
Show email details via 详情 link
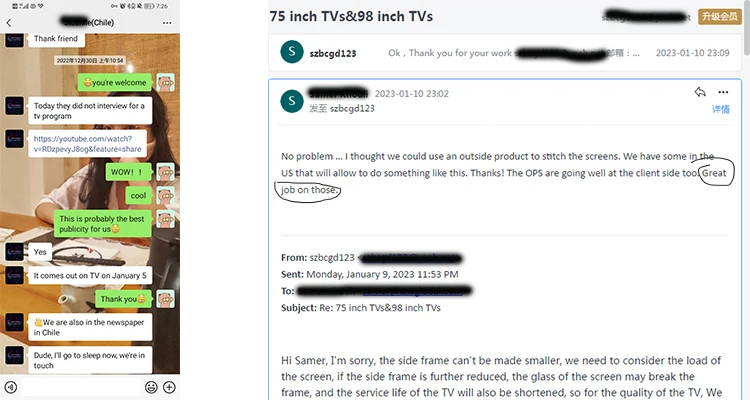(721, 109)
